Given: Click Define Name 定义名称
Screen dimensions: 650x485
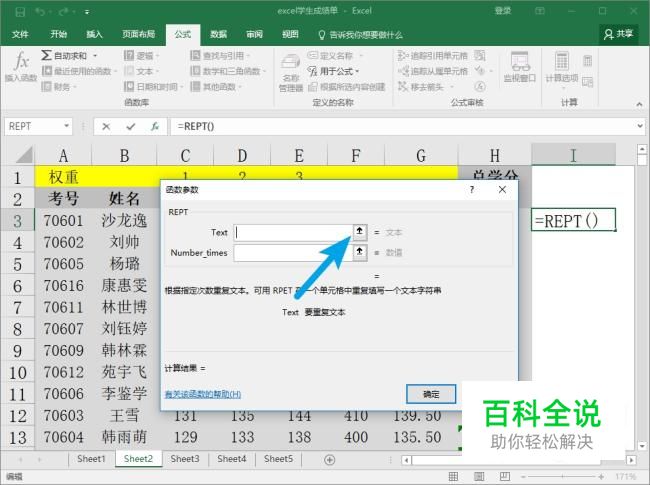Looking at the screenshot, I should click(334, 56).
